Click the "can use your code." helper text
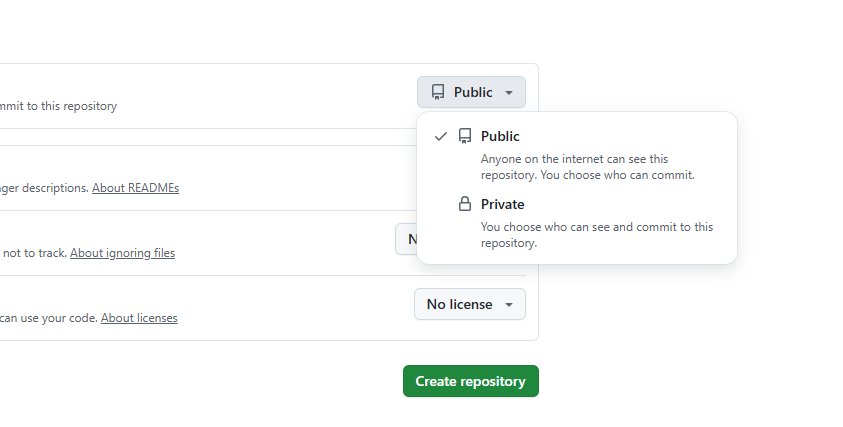 (48, 318)
